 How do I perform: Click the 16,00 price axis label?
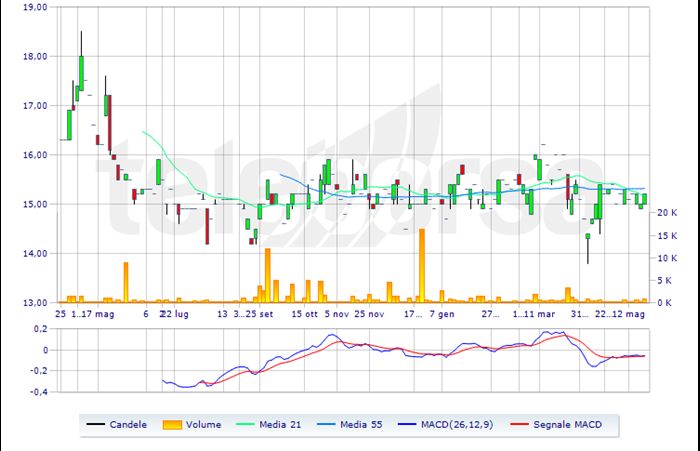[35, 155]
